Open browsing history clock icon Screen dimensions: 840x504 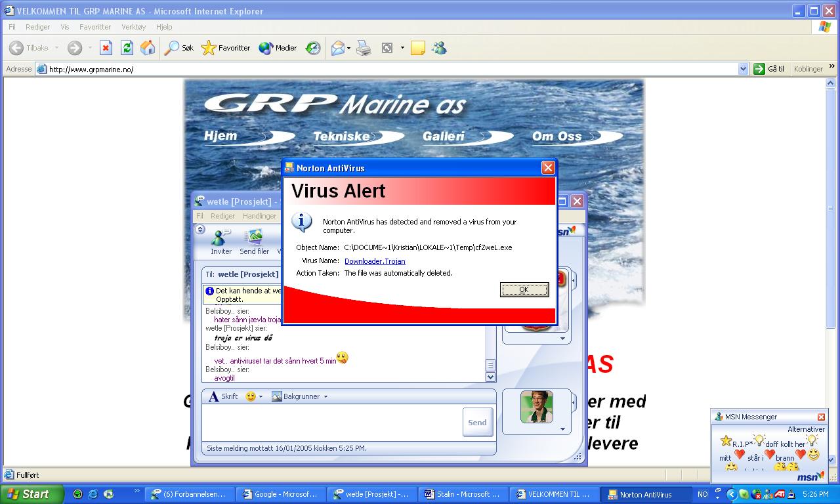tap(313, 48)
